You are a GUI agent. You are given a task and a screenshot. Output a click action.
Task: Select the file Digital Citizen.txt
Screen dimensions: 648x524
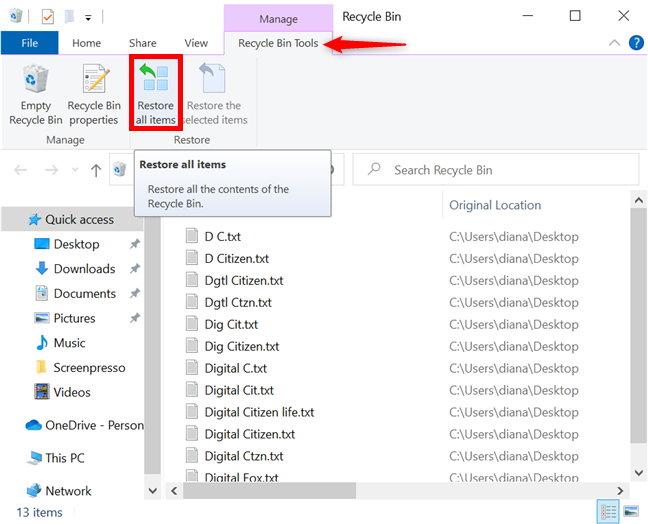click(250, 434)
